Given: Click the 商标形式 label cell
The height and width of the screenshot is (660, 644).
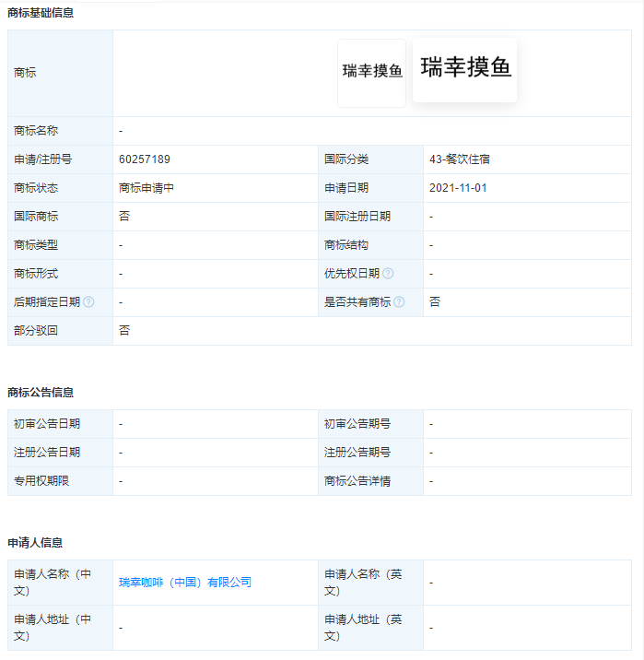Looking at the screenshot, I should pyautogui.click(x=60, y=274).
